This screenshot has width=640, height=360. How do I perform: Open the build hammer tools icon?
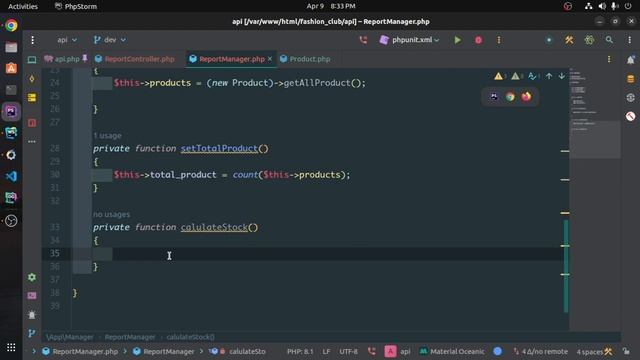[569, 40]
